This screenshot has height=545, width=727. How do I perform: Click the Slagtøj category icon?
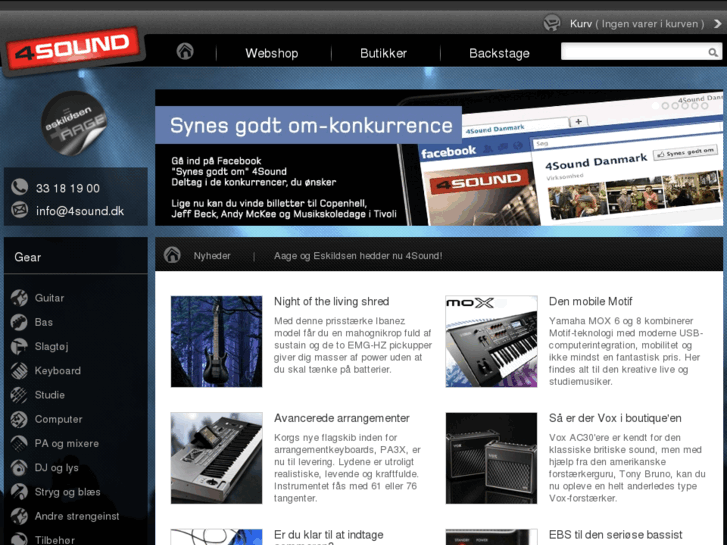19,346
